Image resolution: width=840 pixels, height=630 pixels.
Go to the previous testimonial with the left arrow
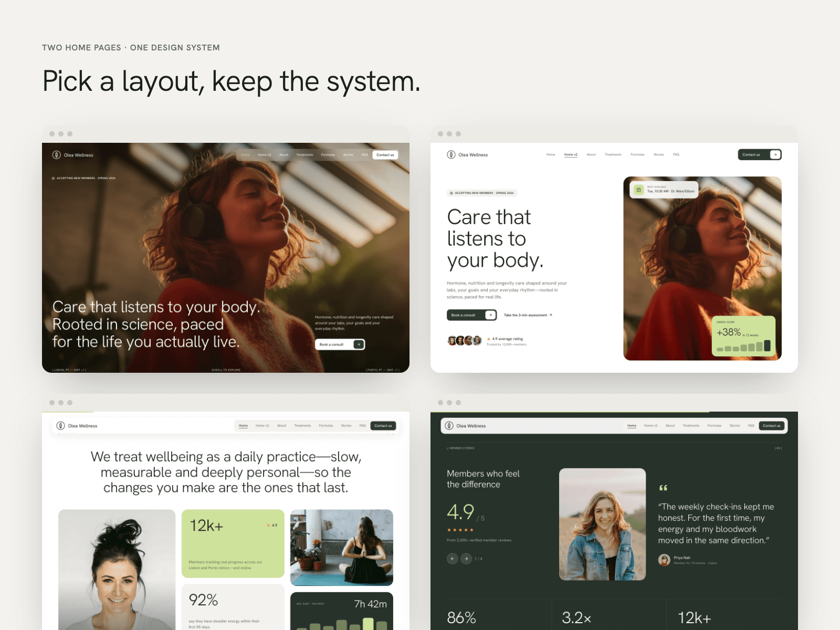453,559
